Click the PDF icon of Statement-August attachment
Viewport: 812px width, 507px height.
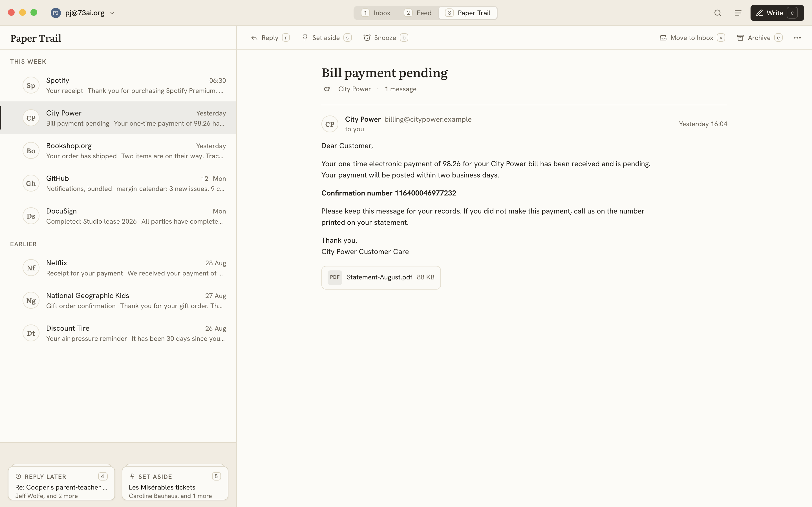click(335, 277)
